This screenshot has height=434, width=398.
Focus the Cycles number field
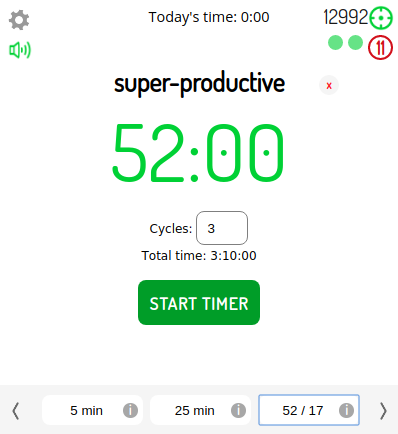pyautogui.click(x=222, y=228)
